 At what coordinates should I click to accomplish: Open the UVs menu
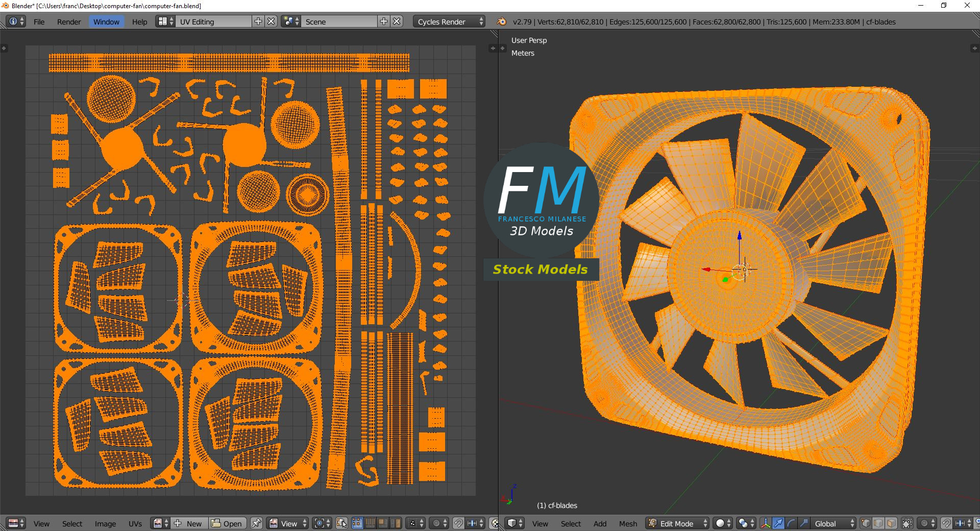[135, 523]
